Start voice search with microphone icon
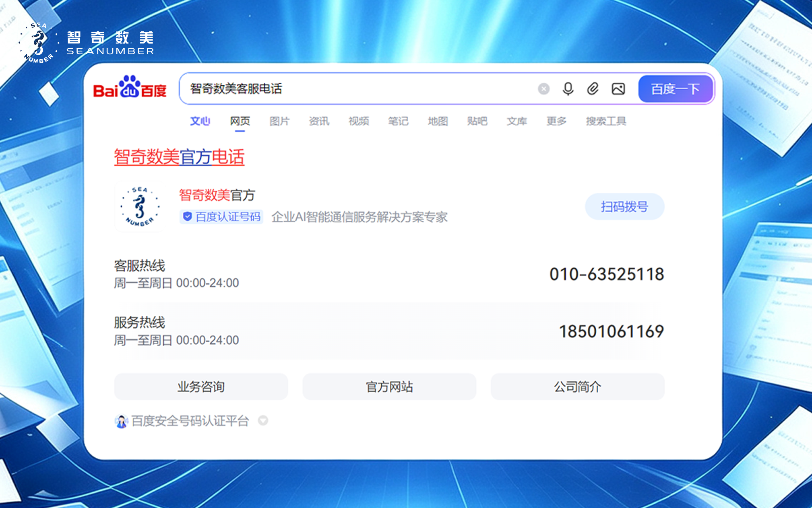Screen dimensions: 812x508 pos(568,89)
